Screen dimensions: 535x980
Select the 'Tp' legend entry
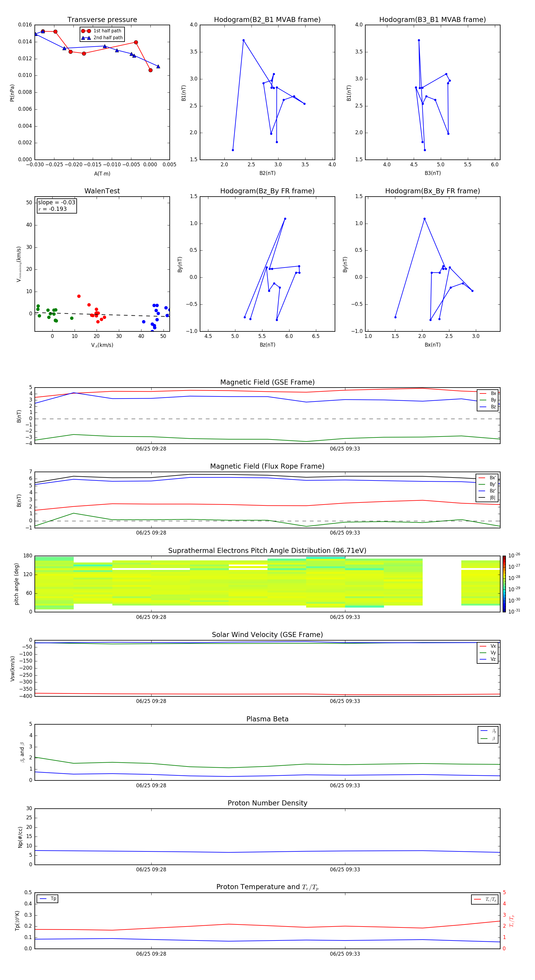(48, 899)
